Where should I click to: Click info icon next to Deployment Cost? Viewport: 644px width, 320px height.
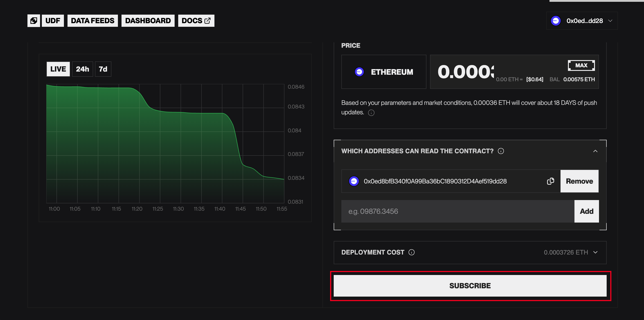[x=412, y=252]
